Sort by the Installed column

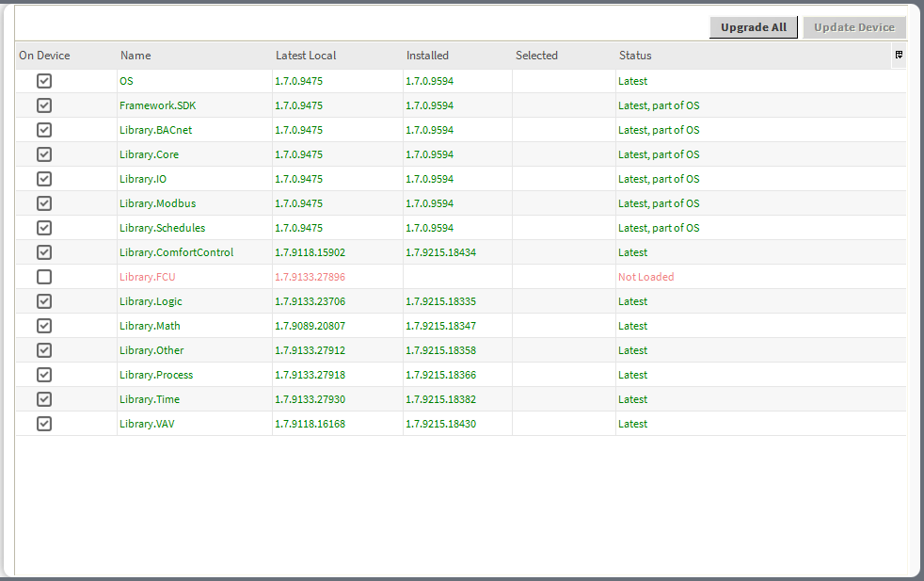click(x=427, y=56)
